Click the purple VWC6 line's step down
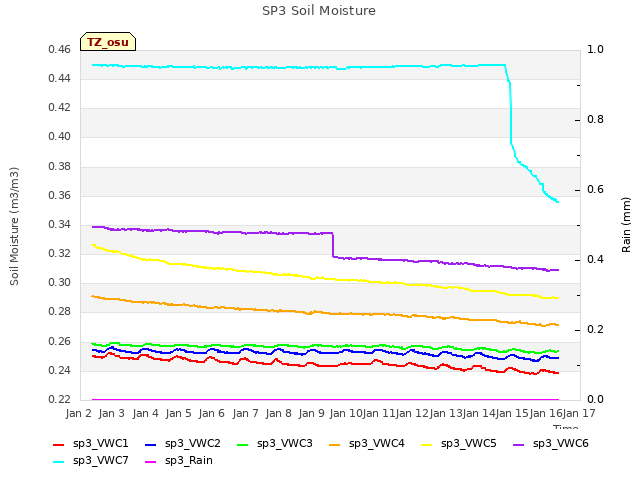 pyautogui.click(x=333, y=245)
